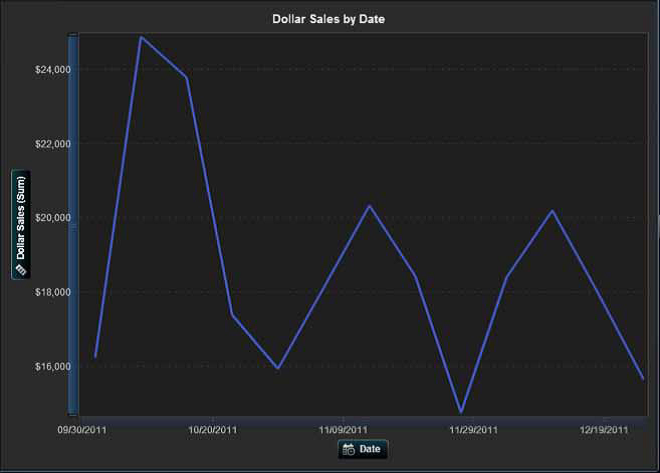Click the Date axis role button
This screenshot has width=660, height=473.
(x=363, y=449)
